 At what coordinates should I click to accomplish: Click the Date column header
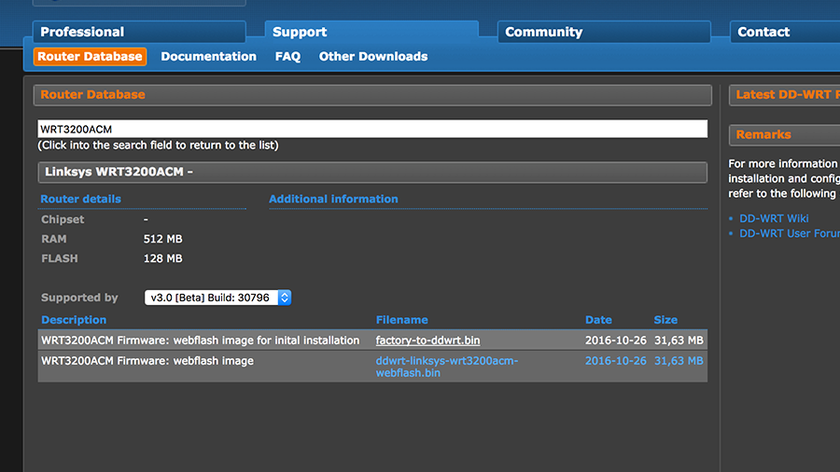pyautogui.click(x=597, y=320)
